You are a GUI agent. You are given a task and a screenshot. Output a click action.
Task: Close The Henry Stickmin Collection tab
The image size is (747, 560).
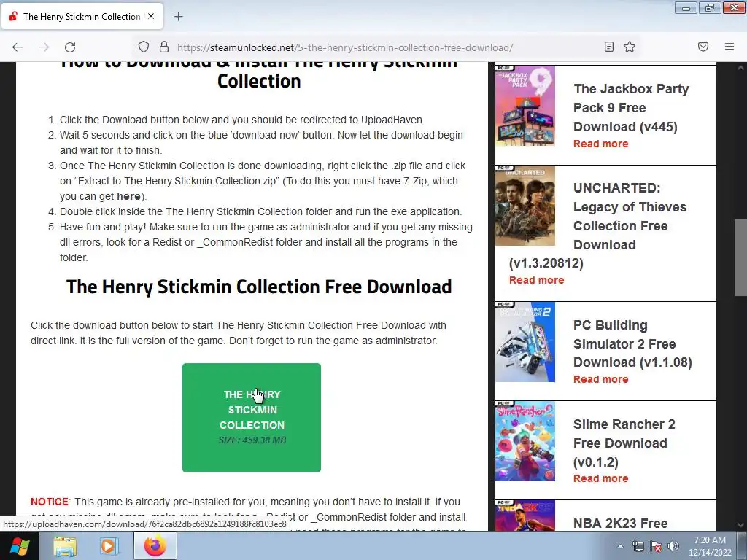pyautogui.click(x=150, y=16)
